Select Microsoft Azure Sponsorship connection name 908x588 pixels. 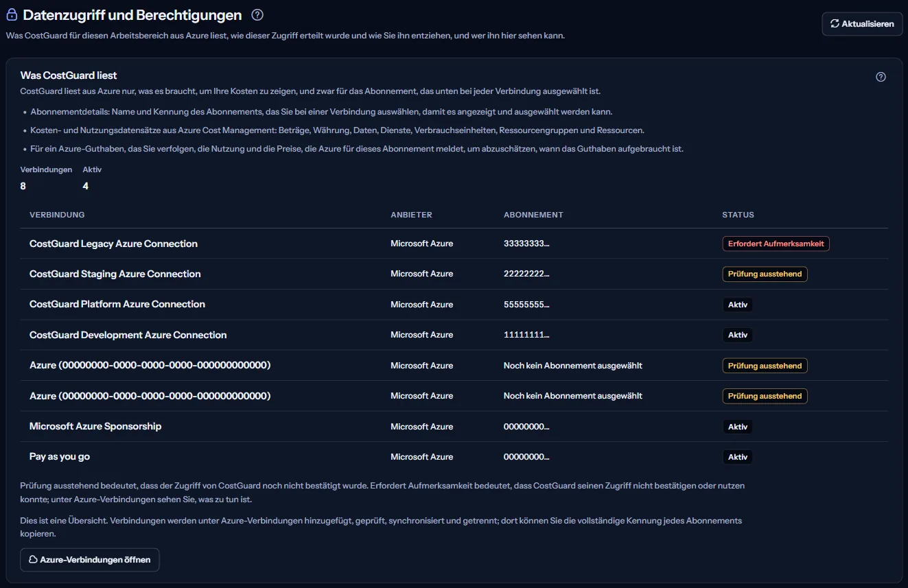coord(95,426)
